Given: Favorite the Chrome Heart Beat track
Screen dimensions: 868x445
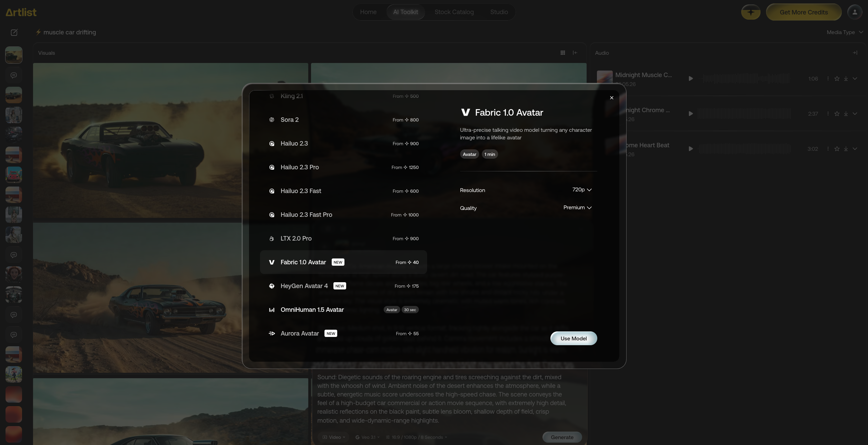Looking at the screenshot, I should pos(837,149).
